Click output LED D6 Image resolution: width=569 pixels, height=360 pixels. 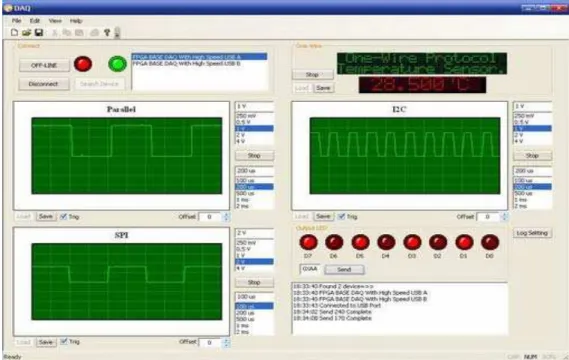[x=334, y=242]
